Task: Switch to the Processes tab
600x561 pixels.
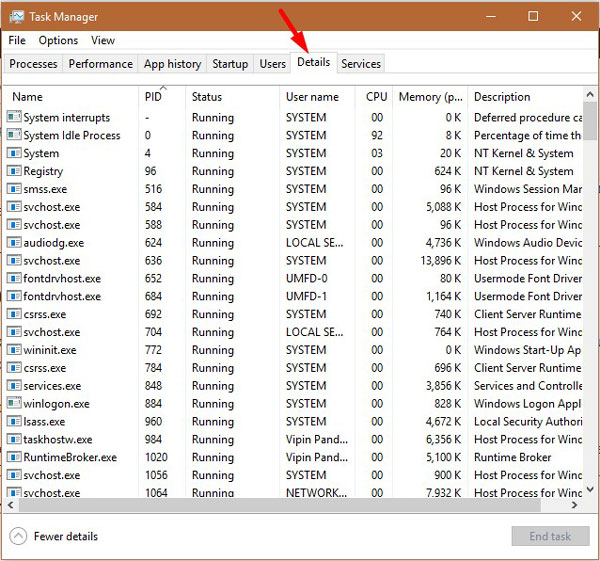Action: point(33,64)
